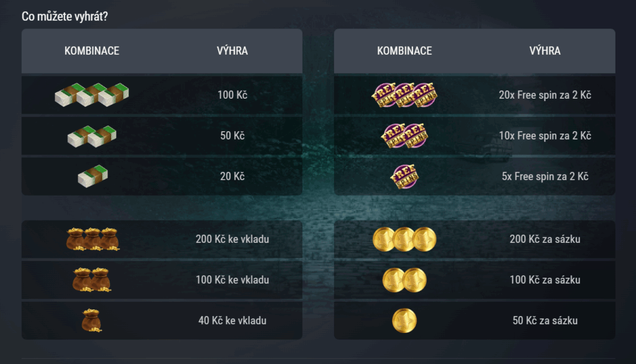Viewport: 636px width, 364px height.
Task: Select the single cash stack icon
Action: [x=93, y=176]
